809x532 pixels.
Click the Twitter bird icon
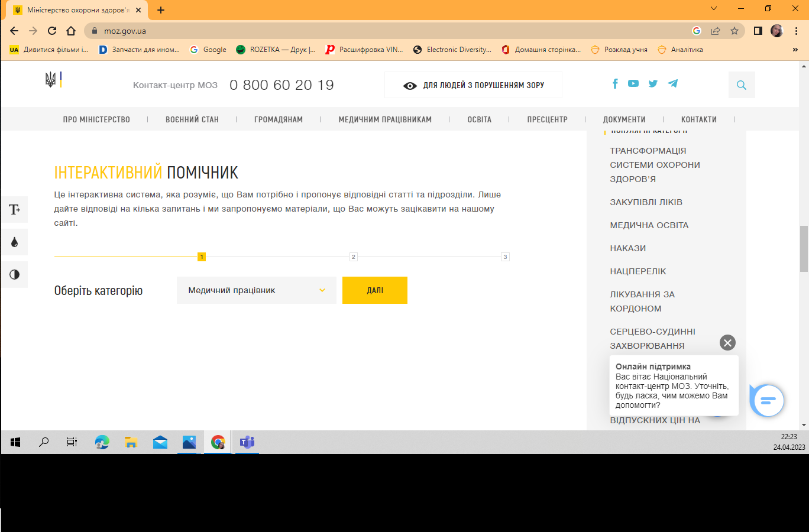[x=653, y=84]
